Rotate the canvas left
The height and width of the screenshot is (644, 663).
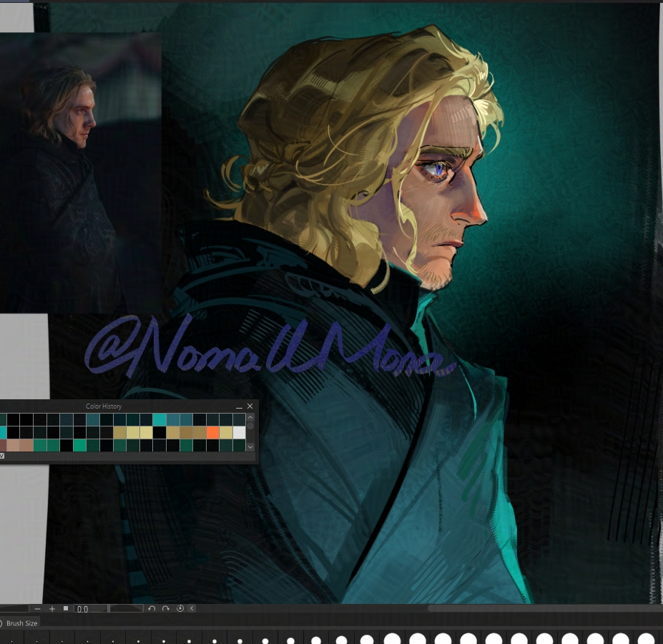[152, 609]
